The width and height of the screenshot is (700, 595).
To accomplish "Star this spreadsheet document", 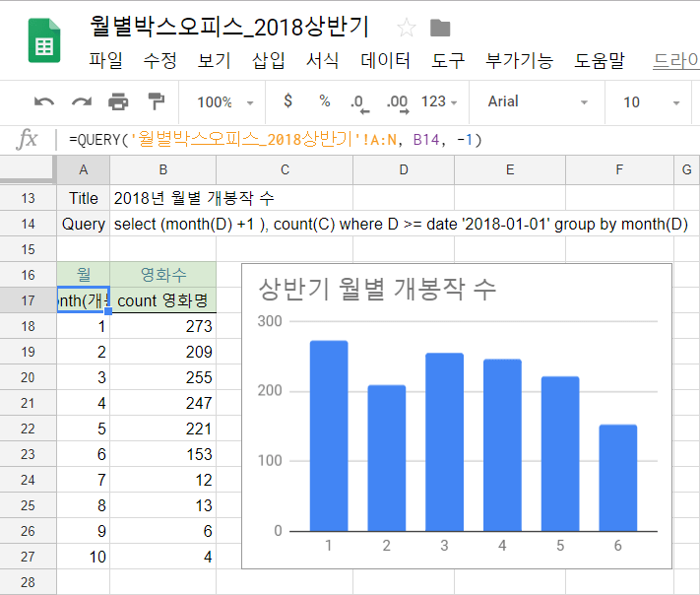I will pos(405,28).
